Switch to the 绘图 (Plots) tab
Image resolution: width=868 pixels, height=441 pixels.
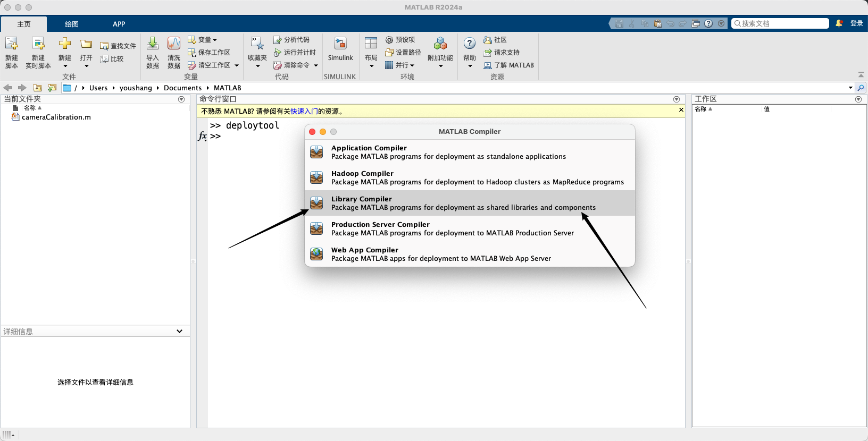72,24
